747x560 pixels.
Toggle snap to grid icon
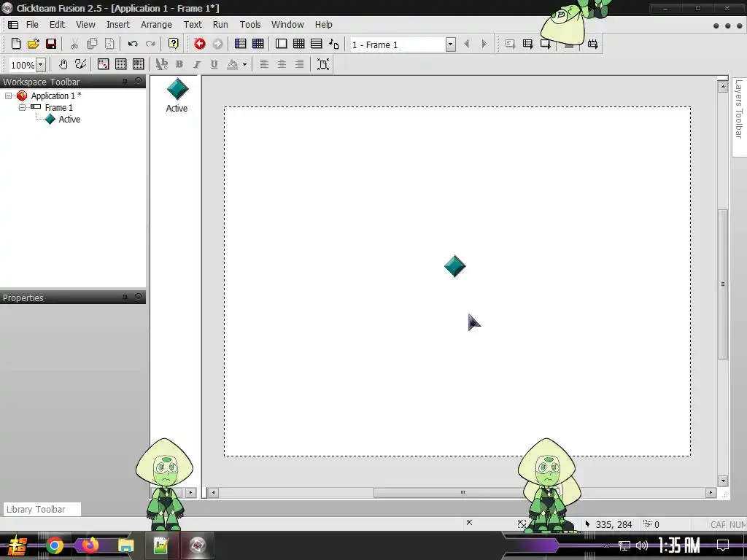pyautogui.click(x=139, y=64)
